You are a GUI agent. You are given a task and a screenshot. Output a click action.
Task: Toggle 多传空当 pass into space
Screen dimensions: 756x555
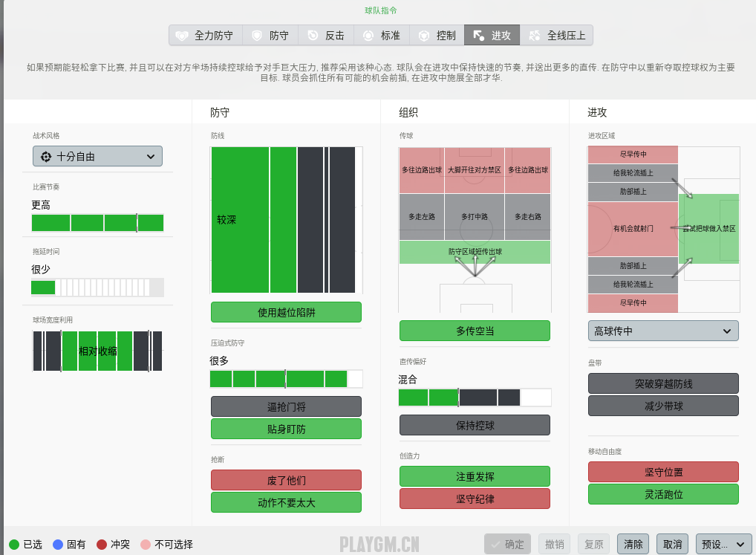[475, 331]
